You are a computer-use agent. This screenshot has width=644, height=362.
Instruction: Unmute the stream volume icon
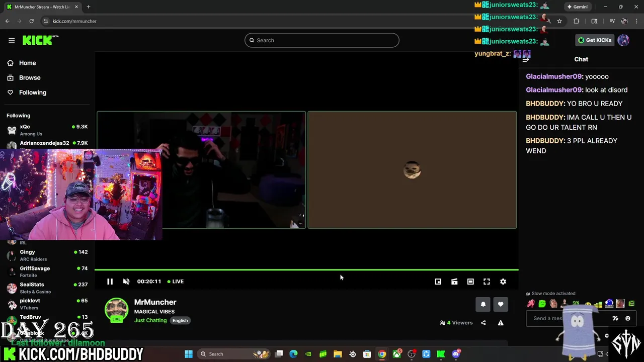click(126, 282)
